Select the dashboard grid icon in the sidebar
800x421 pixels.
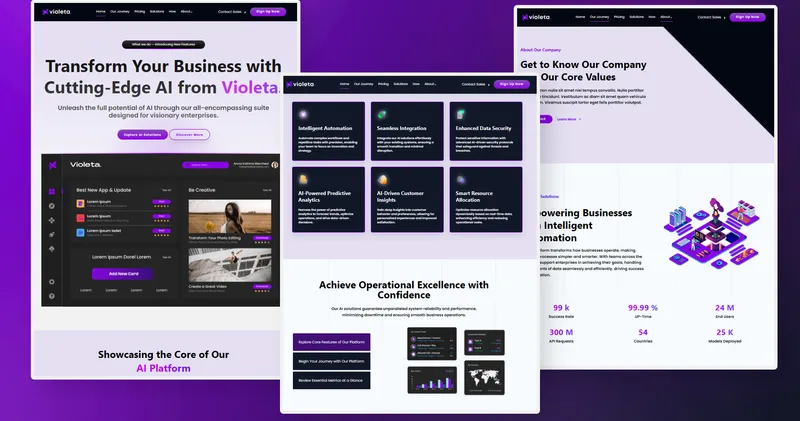tap(51, 191)
